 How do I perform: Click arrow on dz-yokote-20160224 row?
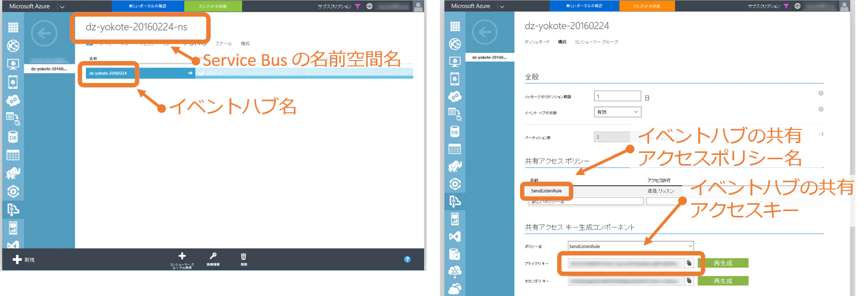tap(190, 73)
